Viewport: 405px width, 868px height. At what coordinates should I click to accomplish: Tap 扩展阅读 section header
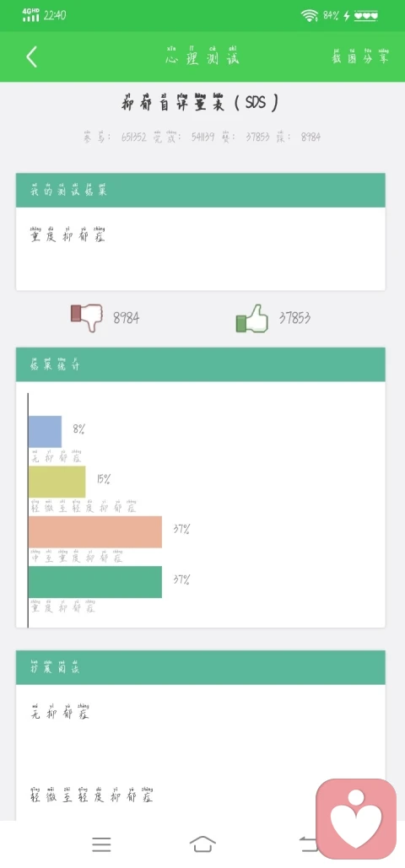201,667
